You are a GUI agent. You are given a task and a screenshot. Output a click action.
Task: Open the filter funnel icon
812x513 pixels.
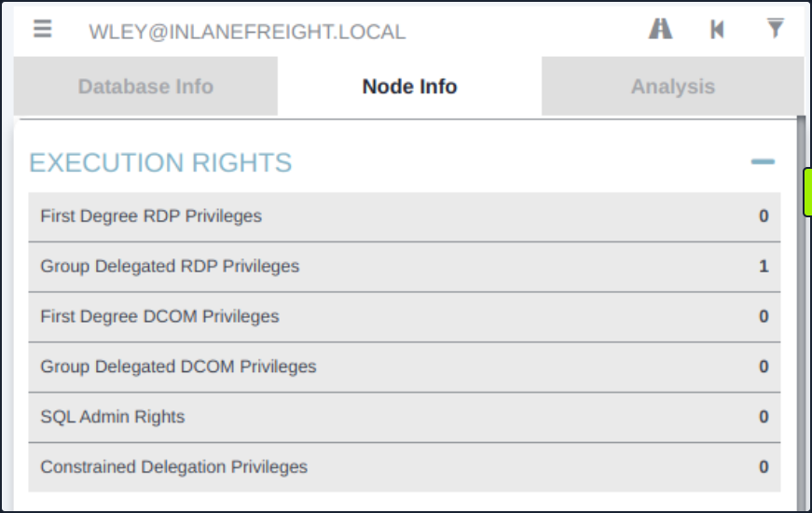(x=775, y=29)
